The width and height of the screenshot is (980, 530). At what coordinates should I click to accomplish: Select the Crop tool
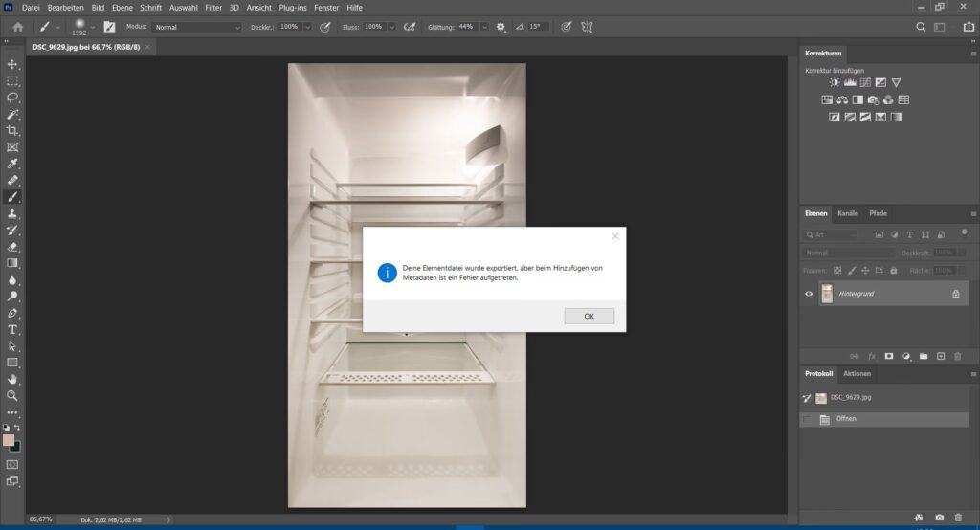12,130
